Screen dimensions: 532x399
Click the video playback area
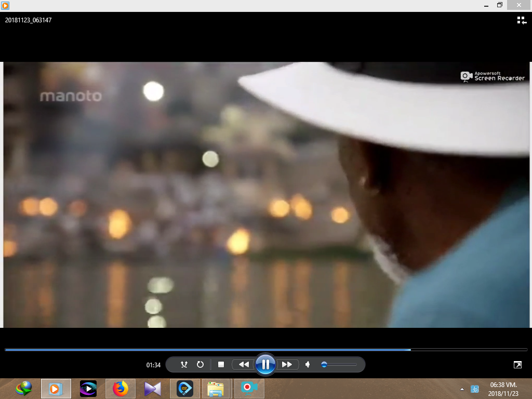pyautogui.click(x=266, y=195)
